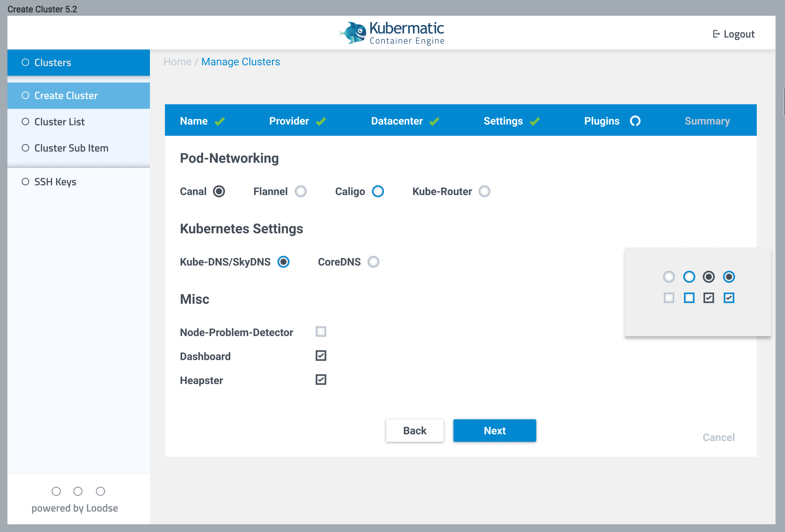785x532 pixels.
Task: Click the green checkmark beside Settings
Action: 535,121
